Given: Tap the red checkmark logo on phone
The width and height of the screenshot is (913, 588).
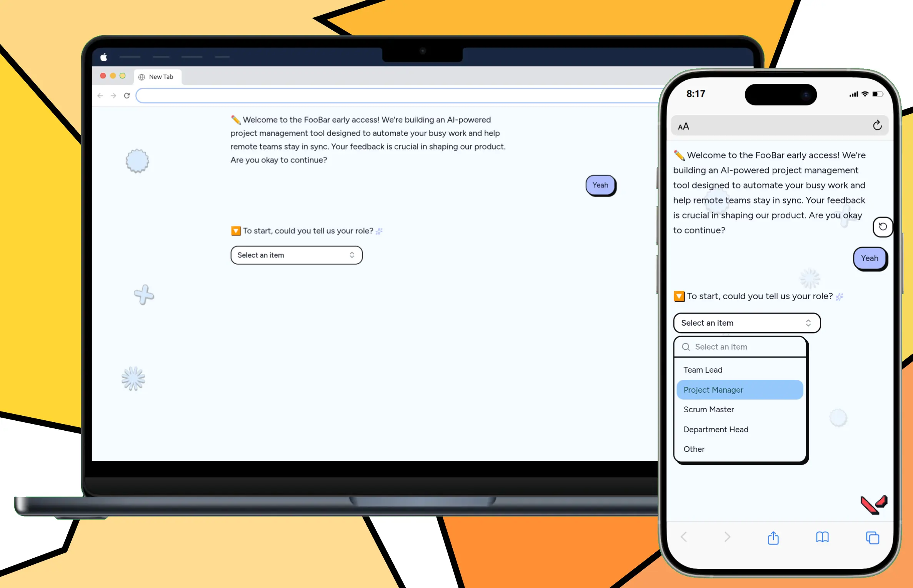Looking at the screenshot, I should coord(874,505).
